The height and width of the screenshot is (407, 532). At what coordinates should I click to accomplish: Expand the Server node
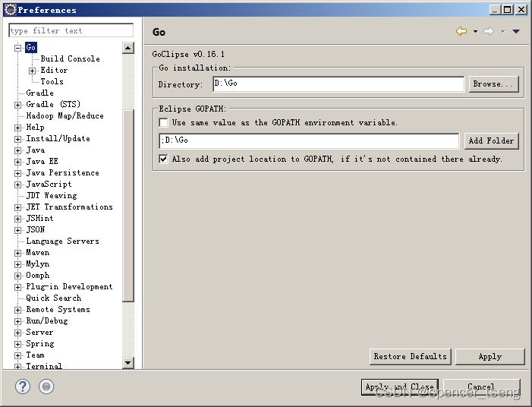17,333
